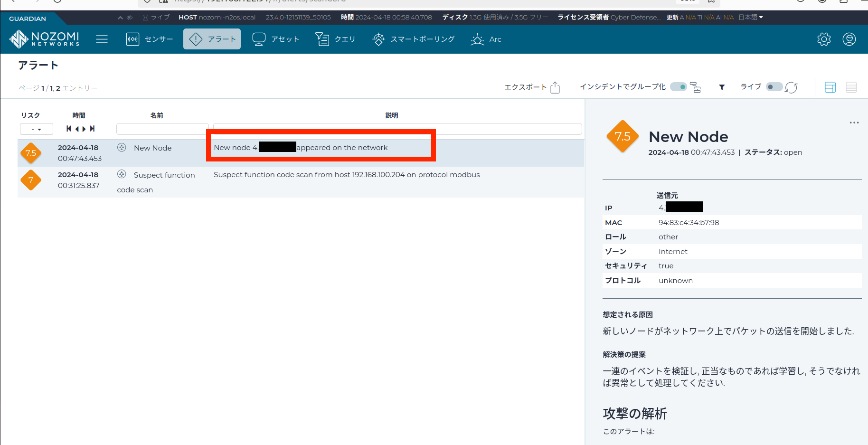Open the リスク filter dropdown
This screenshot has width=868, height=445.
pos(36,129)
